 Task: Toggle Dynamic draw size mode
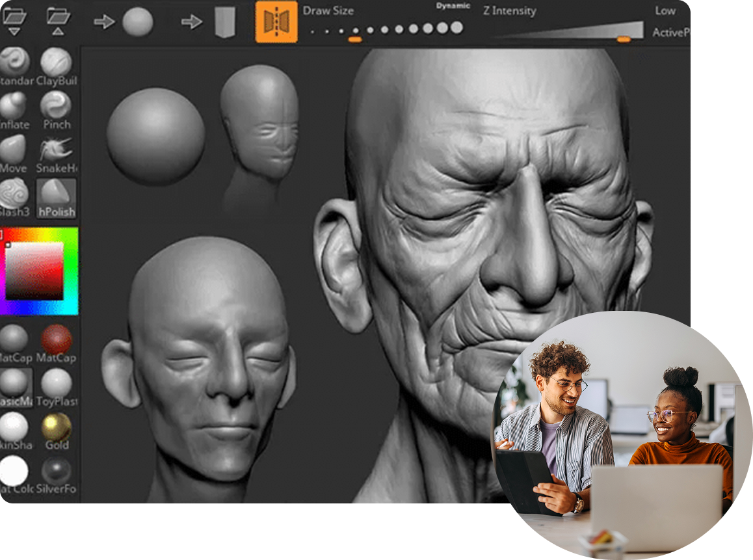click(453, 6)
